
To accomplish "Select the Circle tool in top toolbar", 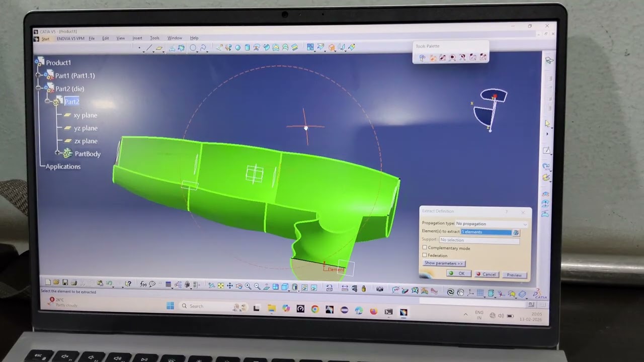I will (x=193, y=48).
